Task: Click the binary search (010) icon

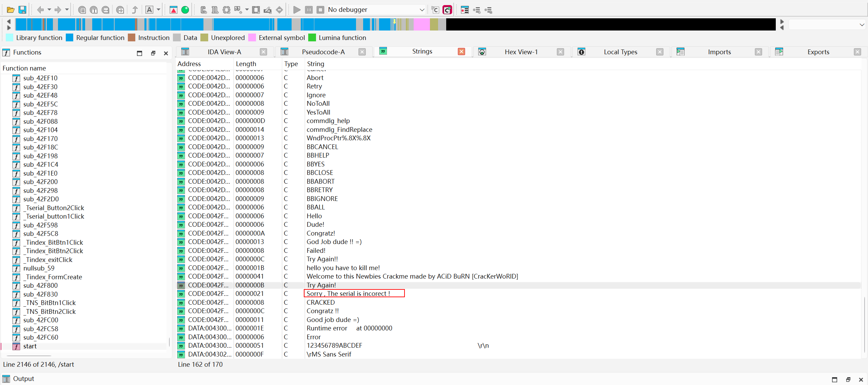Action: point(106,10)
